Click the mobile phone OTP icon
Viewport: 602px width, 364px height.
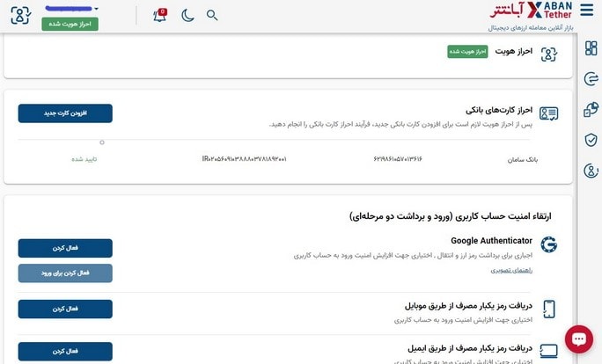[x=549, y=309]
